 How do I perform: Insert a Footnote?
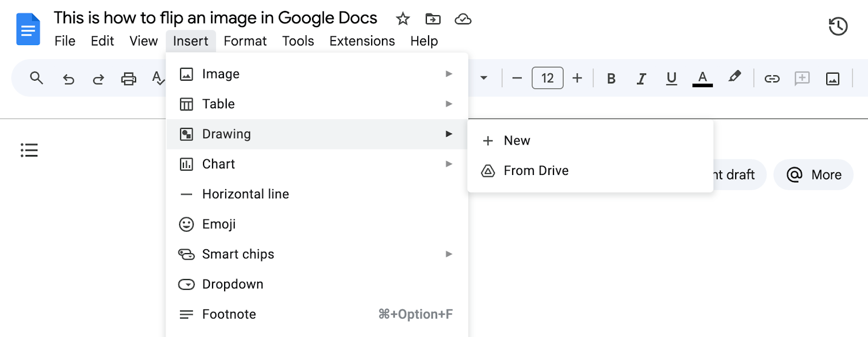[317, 314]
